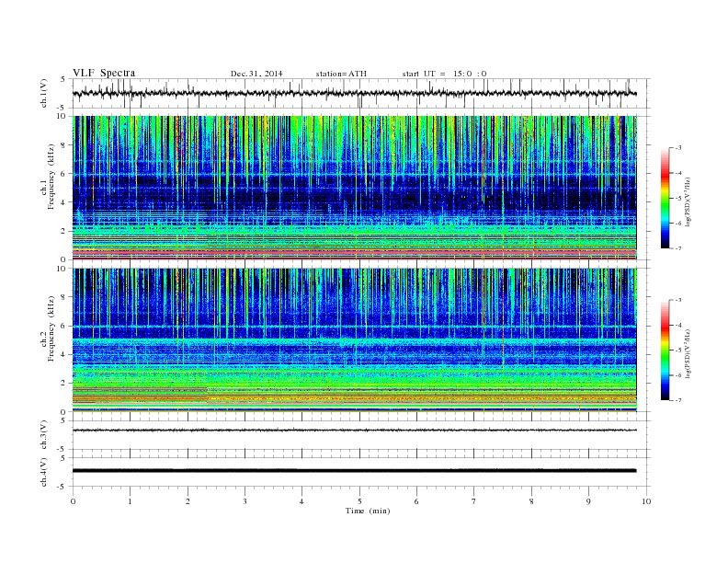This screenshot has width=728, height=563.
Task: Click the ch.1 spectrogram plot
Action: click(x=355, y=188)
